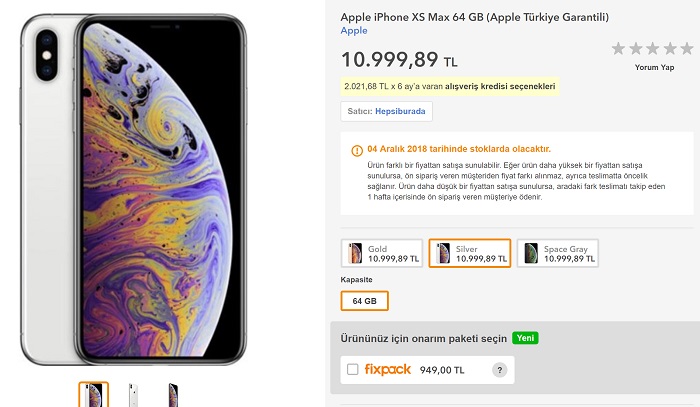Click Yorum Yap to write a review
Screen dimensions: 700x407
(654, 67)
